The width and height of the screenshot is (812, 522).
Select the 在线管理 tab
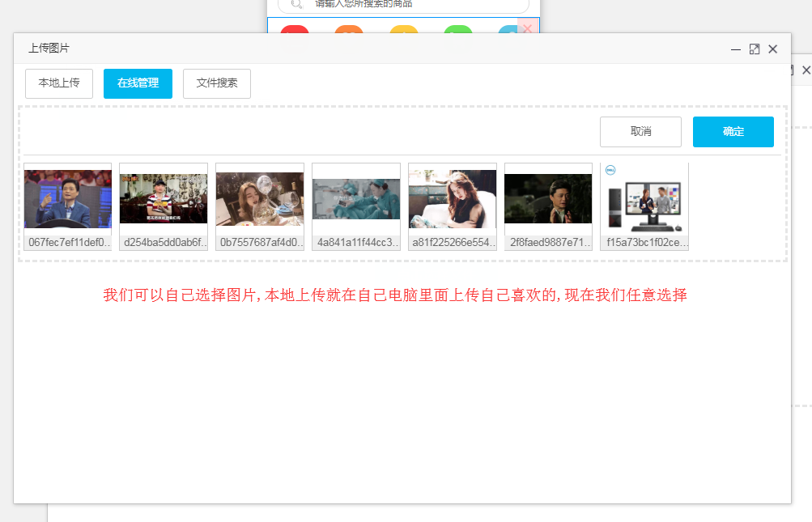coord(138,83)
